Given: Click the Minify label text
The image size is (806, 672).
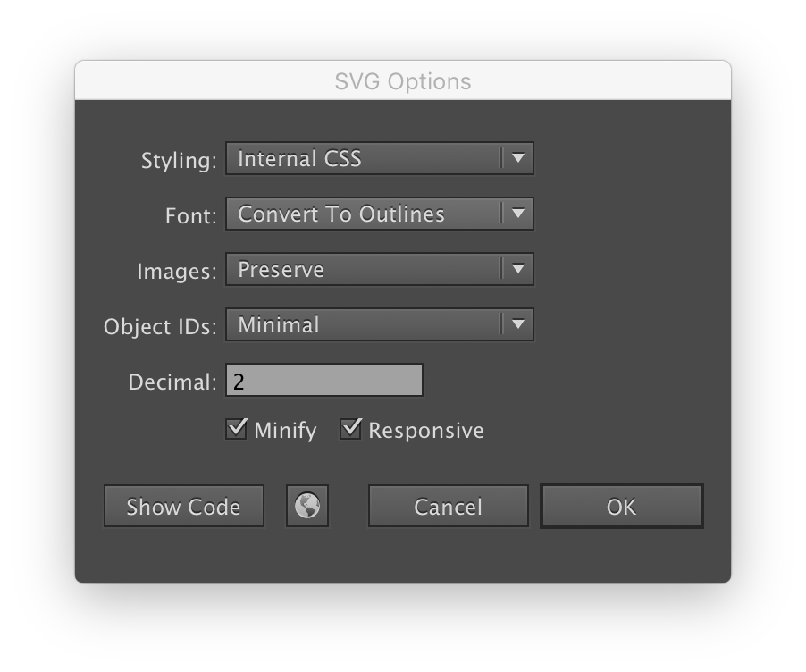Looking at the screenshot, I should click(x=285, y=431).
